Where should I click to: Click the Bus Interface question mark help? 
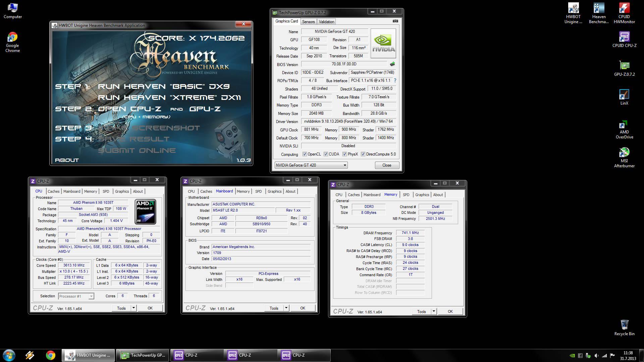395,80
